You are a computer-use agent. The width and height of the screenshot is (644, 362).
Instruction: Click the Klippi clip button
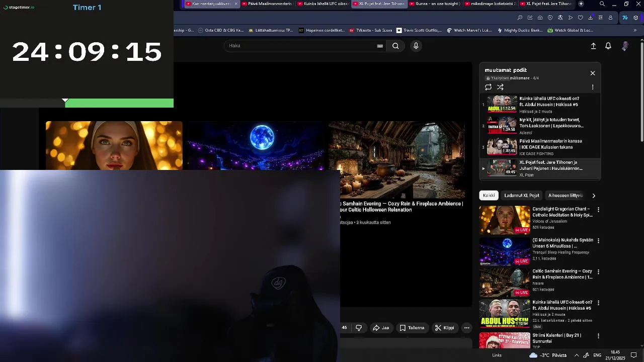(445, 328)
